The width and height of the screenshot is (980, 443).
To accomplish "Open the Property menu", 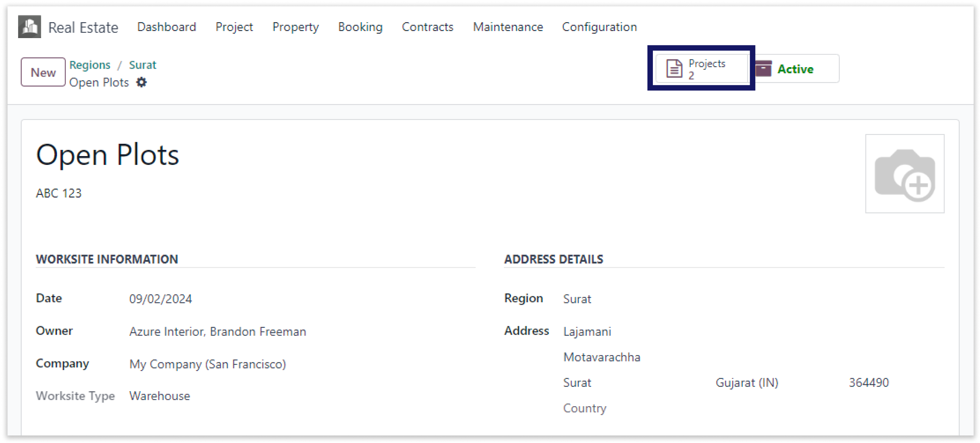I will (x=296, y=27).
